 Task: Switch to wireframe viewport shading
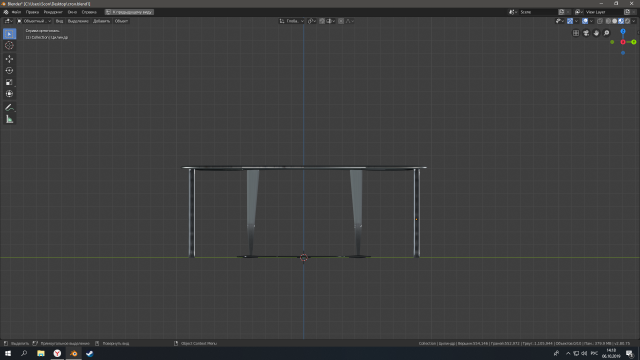point(608,21)
